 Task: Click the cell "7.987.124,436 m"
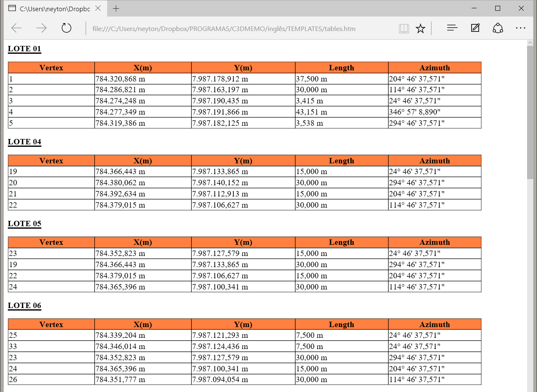[x=243, y=347]
